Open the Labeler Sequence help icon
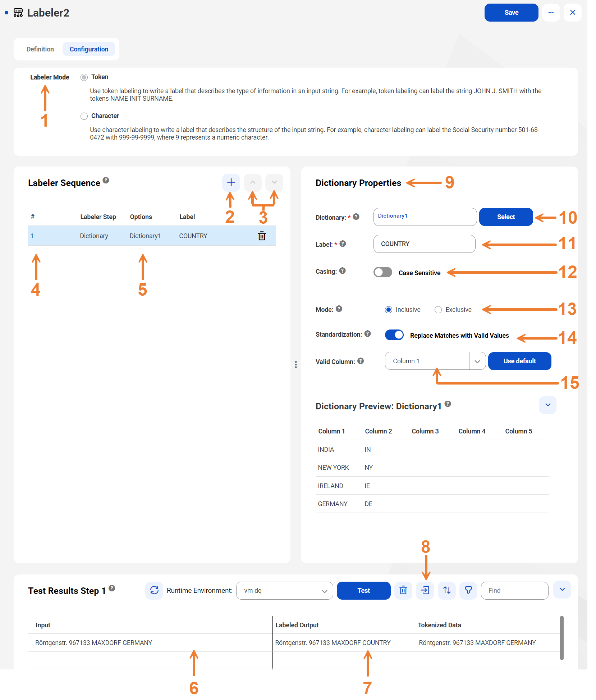 point(106,180)
